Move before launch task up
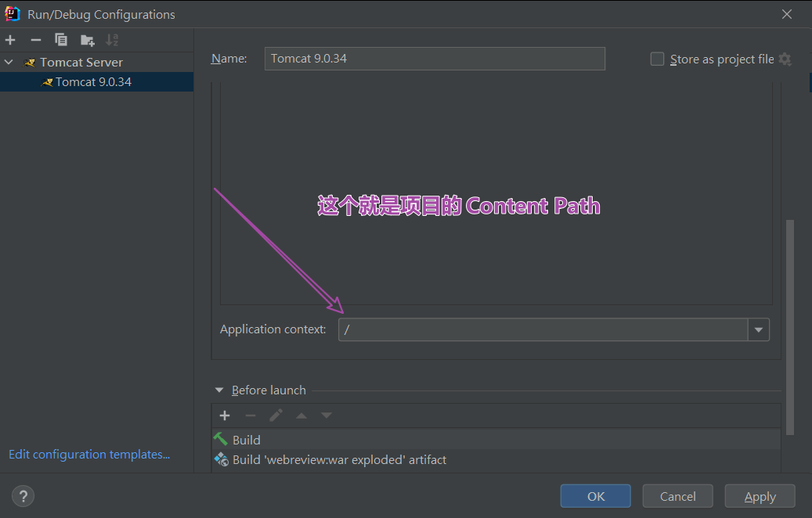The image size is (812, 518). (301, 415)
